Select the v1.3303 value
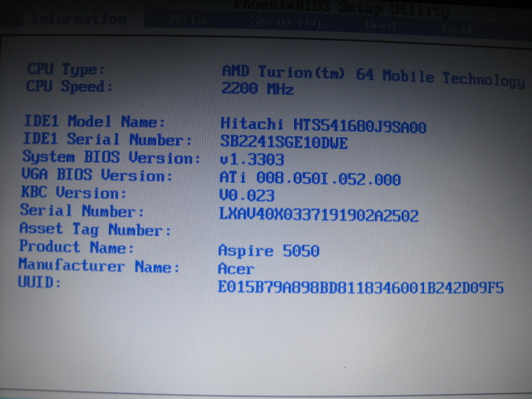The width and height of the screenshot is (532, 399). [252, 160]
